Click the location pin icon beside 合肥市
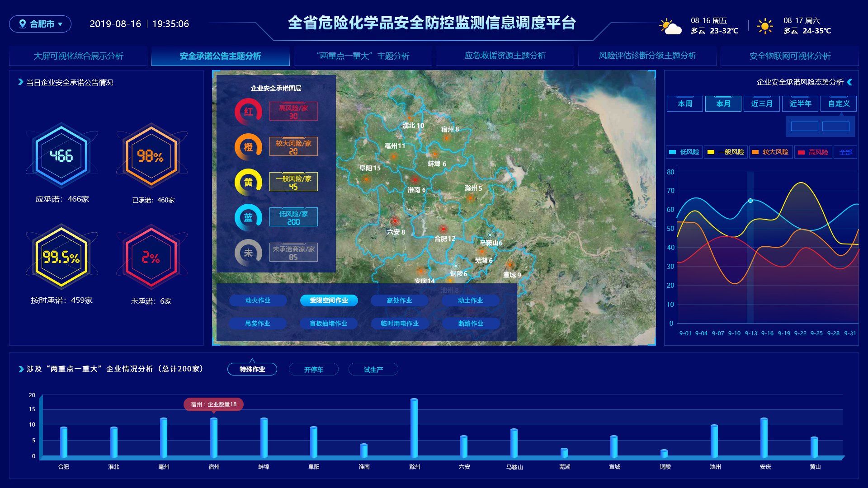Image resolution: width=868 pixels, height=488 pixels. 22,24
